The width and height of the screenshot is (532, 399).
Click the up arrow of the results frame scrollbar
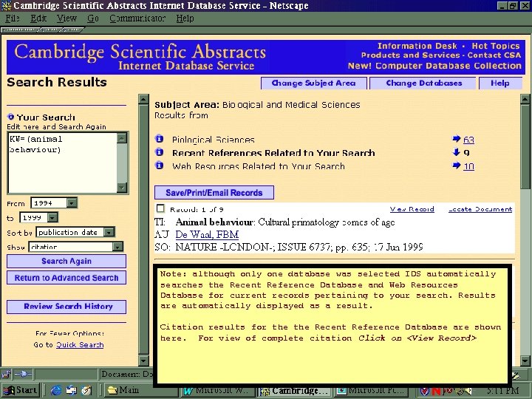click(525, 99)
